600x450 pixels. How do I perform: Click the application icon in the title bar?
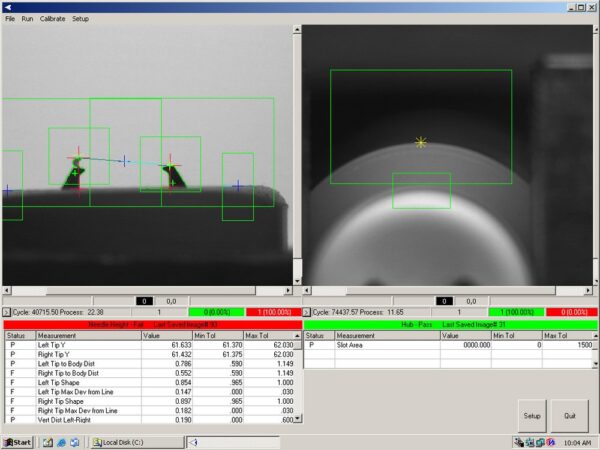(7, 7)
